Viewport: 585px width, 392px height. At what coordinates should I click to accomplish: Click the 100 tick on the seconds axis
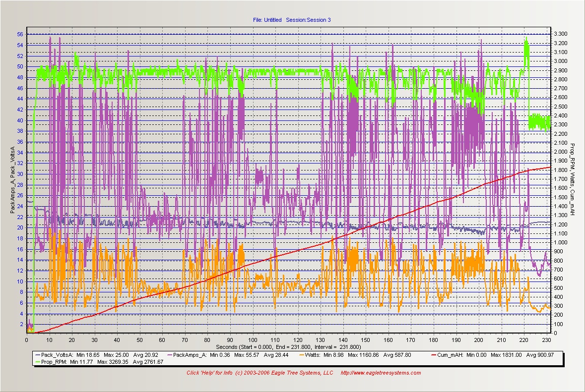point(253,340)
